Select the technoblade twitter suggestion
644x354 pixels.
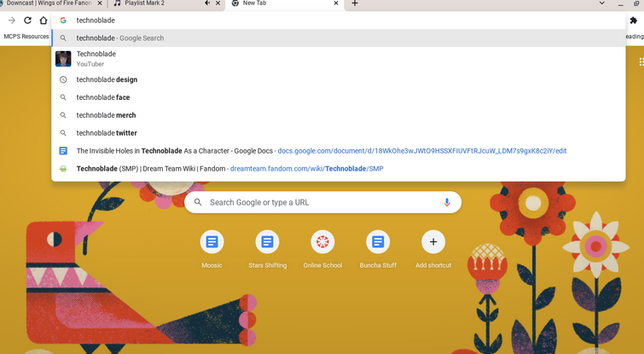339,133
